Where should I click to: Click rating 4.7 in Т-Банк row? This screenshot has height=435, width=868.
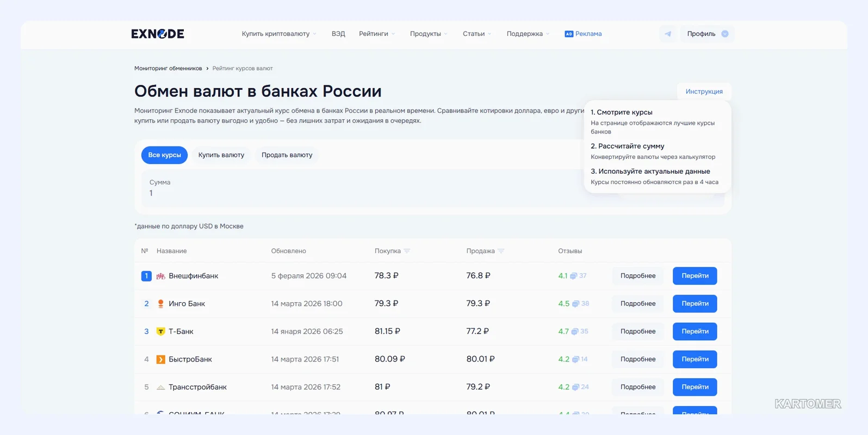pyautogui.click(x=563, y=332)
